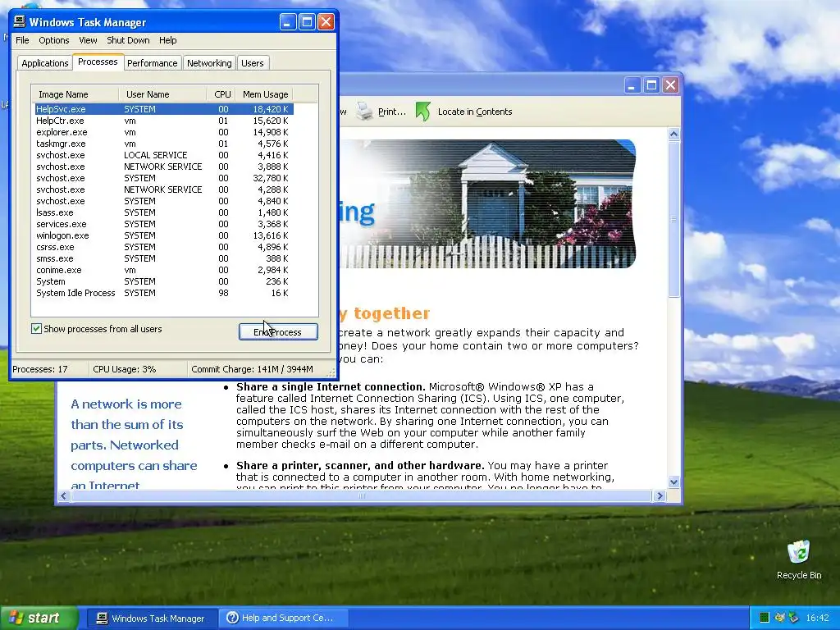Toggle Show processes from all users checkbox

coord(36,329)
